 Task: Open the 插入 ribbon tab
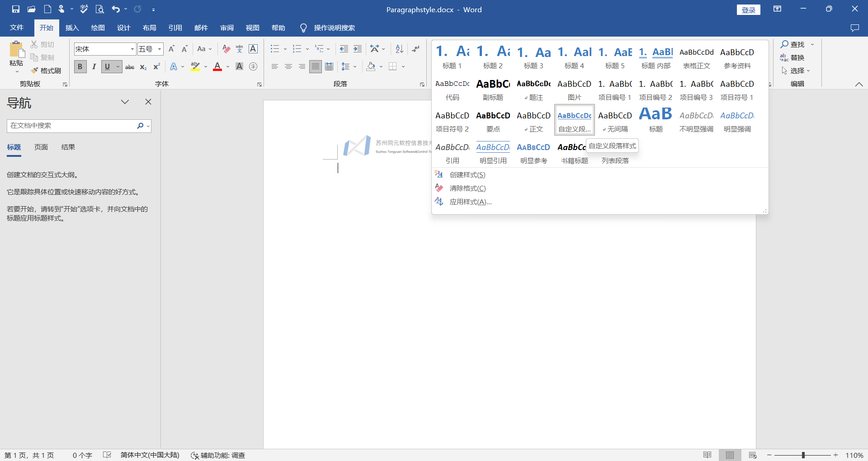click(x=72, y=28)
